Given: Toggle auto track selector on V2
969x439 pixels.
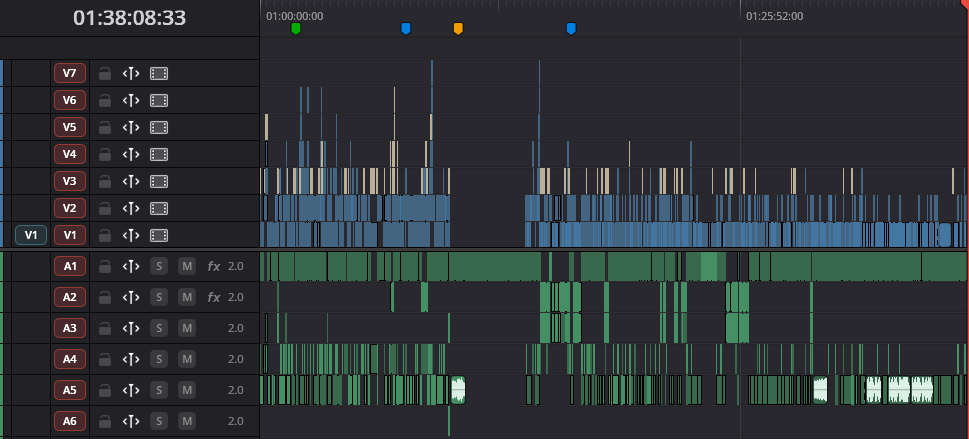Looking at the screenshot, I should 131,208.
